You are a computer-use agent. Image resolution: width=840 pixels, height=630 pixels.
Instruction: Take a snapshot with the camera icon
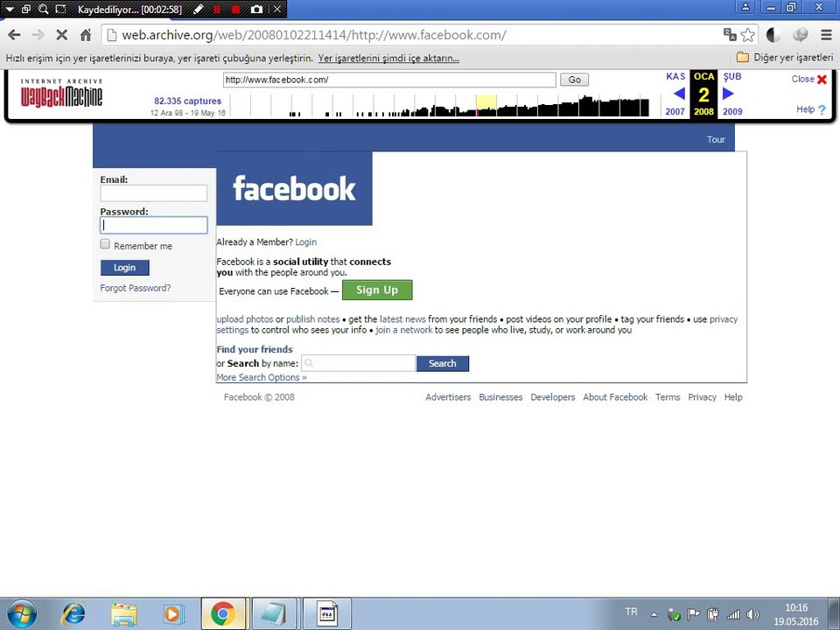coord(256,9)
